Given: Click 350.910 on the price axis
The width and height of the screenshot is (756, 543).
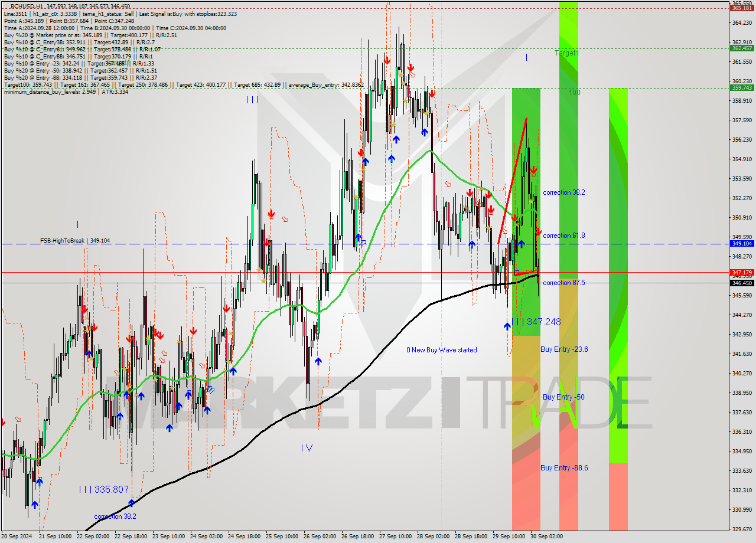Looking at the screenshot, I should pyautogui.click(x=742, y=218).
